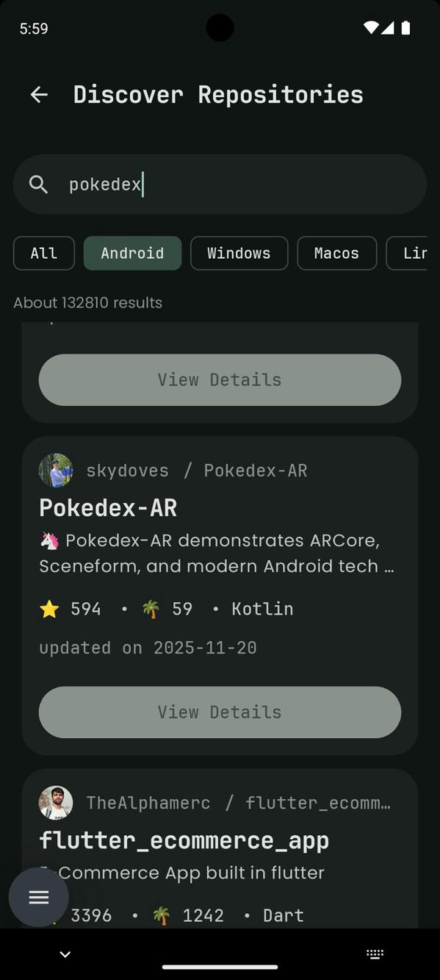Click the star icon on the Pokedex-AR card
The width and height of the screenshot is (440, 980).
click(49, 609)
